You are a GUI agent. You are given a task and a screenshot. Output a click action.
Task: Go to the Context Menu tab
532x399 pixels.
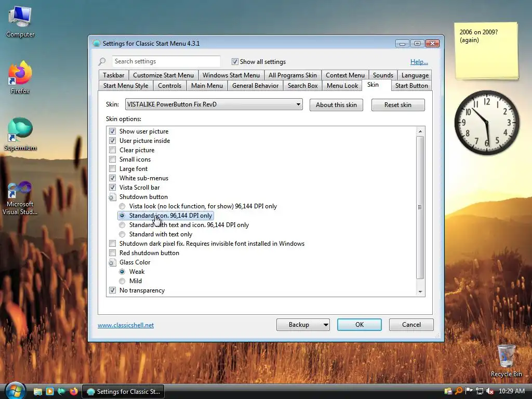click(x=345, y=75)
